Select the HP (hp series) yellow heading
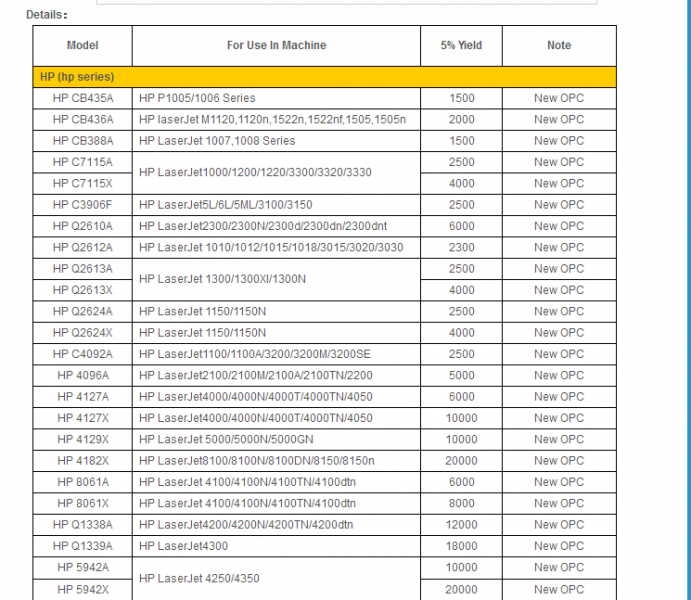Screen dimensions: 691x600 (324, 77)
